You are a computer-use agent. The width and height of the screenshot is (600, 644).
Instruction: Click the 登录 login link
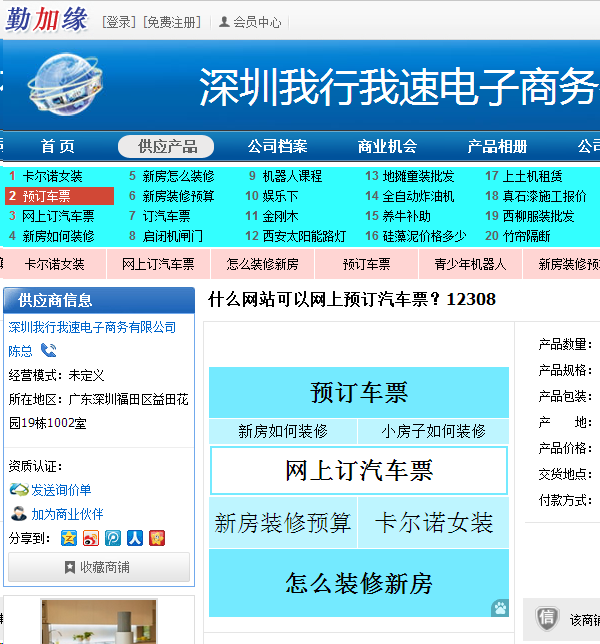click(118, 22)
